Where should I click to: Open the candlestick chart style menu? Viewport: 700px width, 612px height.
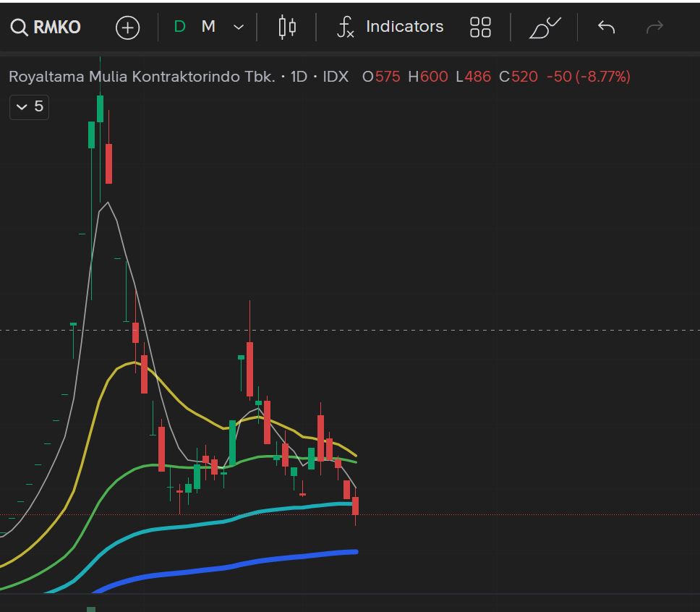tap(287, 27)
